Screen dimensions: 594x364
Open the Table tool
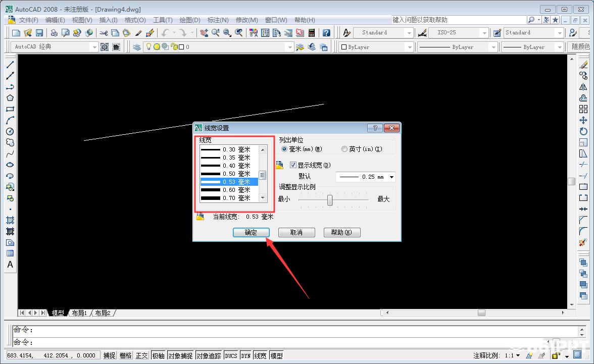coord(10,253)
